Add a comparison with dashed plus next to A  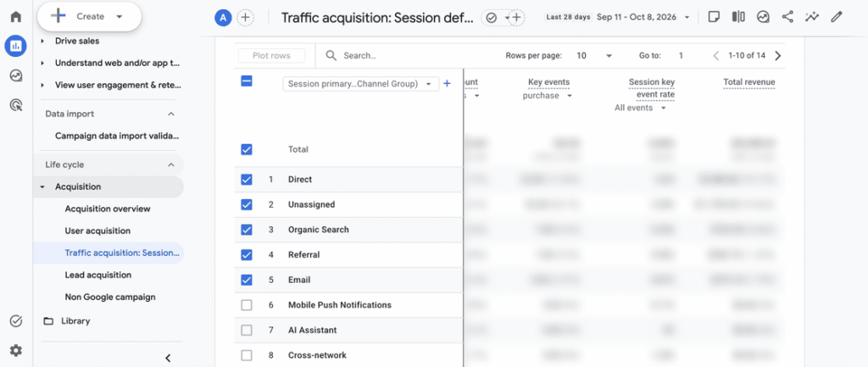pos(245,18)
